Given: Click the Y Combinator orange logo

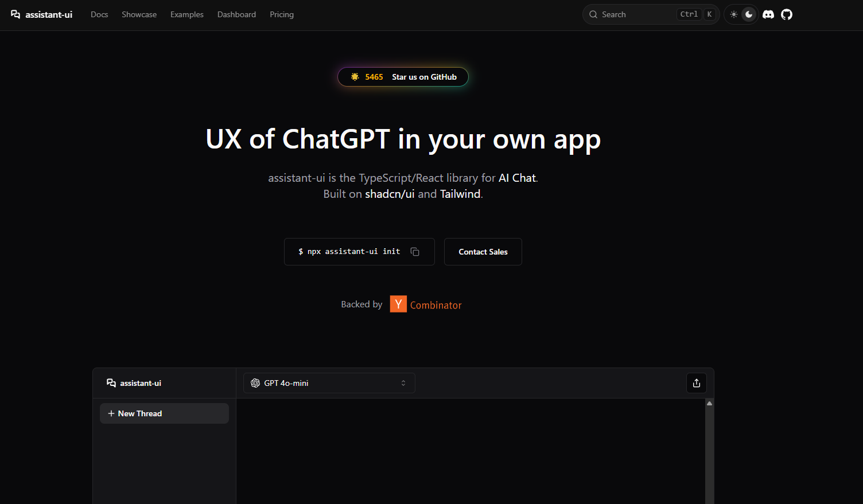Looking at the screenshot, I should pos(398,304).
